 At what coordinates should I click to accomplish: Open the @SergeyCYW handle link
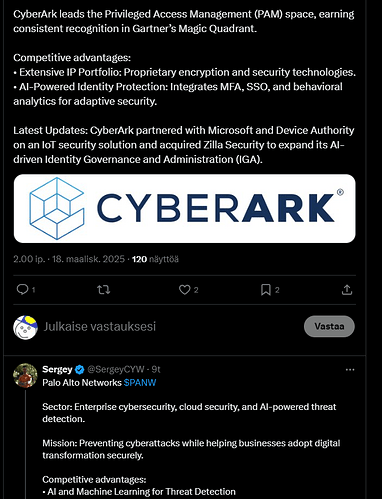[116, 369]
